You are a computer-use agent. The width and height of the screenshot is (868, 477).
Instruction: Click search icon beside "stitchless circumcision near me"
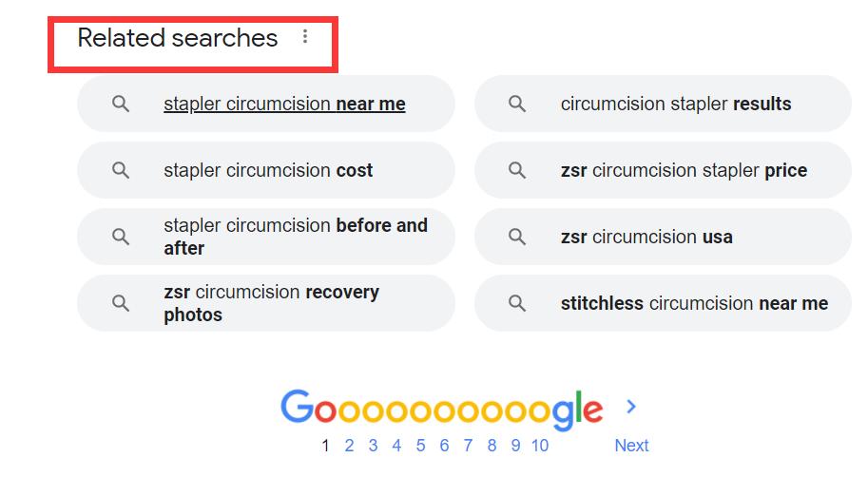(517, 304)
